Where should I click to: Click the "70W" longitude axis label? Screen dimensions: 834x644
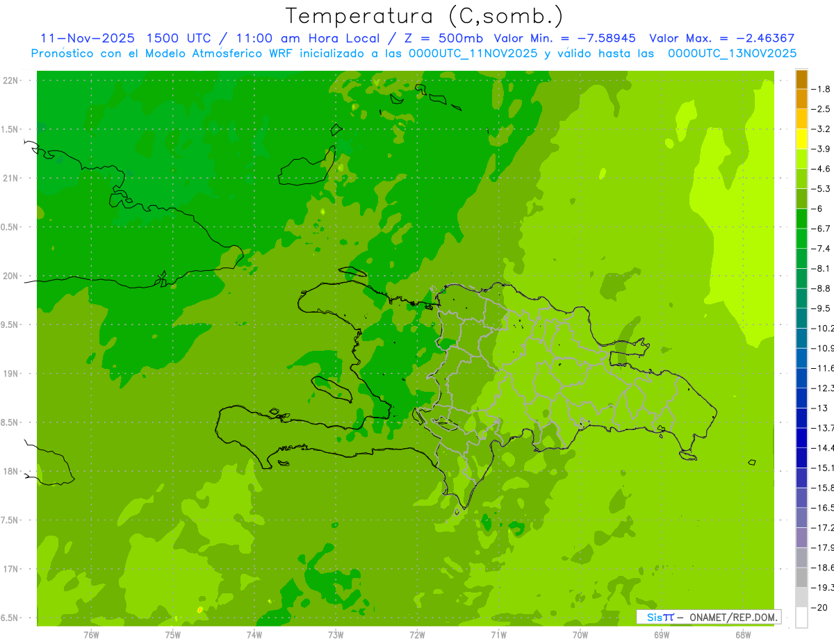pyautogui.click(x=580, y=635)
